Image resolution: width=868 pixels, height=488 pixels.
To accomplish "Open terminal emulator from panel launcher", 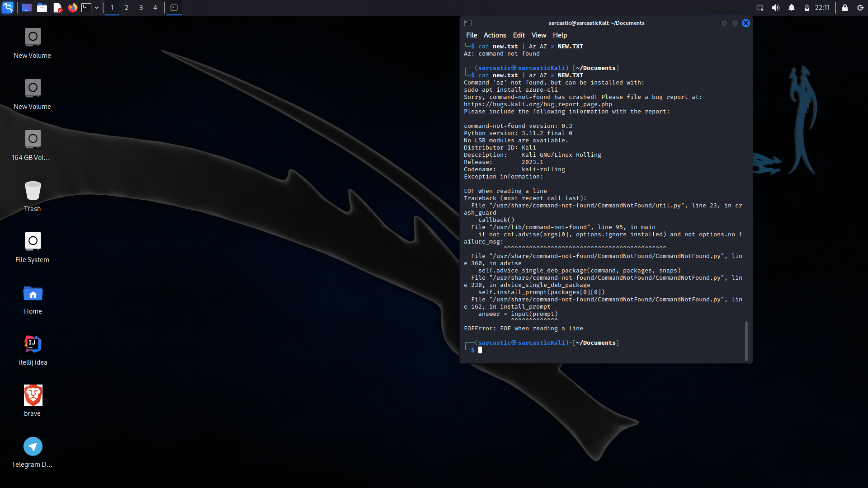I will click(x=86, y=8).
